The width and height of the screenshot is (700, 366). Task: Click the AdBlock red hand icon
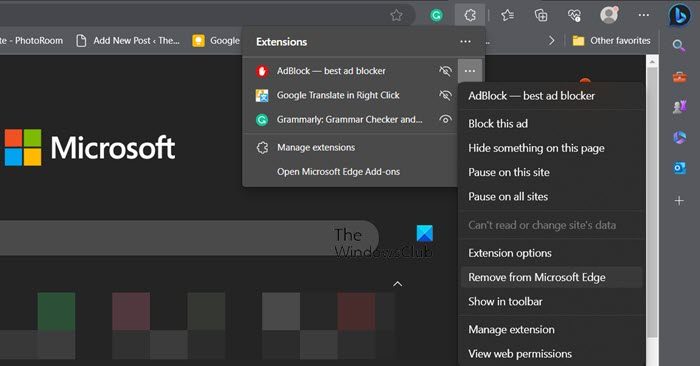tap(262, 71)
